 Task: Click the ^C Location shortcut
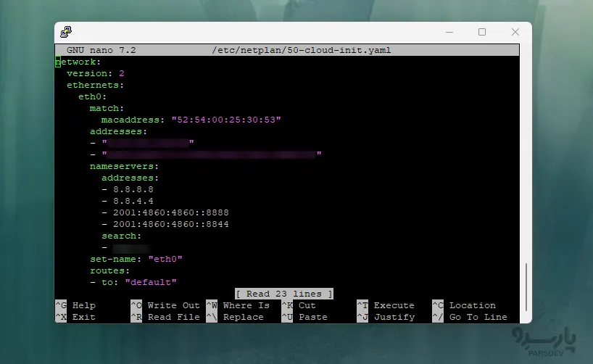tap(464, 305)
